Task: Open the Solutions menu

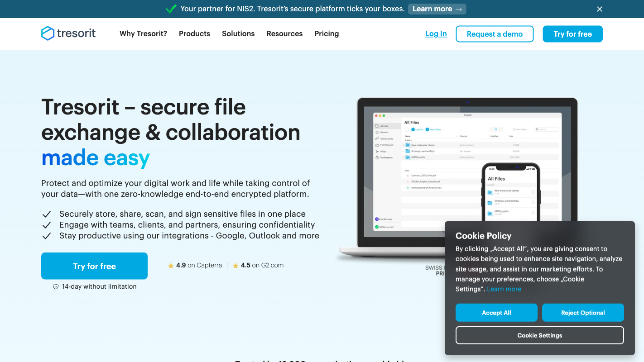Action: pos(238,33)
